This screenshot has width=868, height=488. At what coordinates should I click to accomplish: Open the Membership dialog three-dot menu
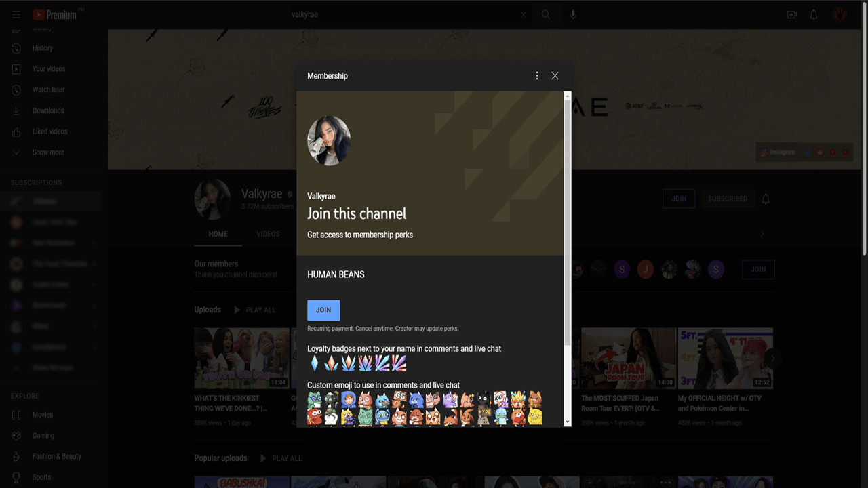[537, 76]
